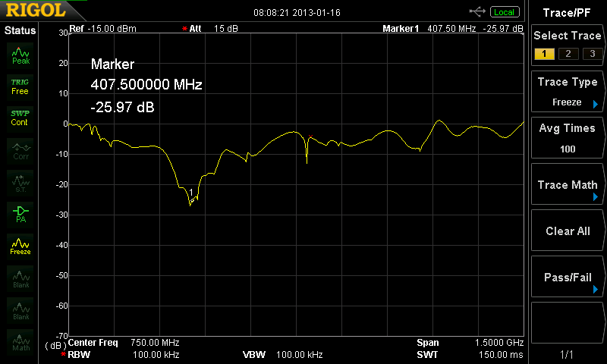Image resolution: width=607 pixels, height=364 pixels.
Task: Click the 1/1 page indicator
Action: (566, 354)
